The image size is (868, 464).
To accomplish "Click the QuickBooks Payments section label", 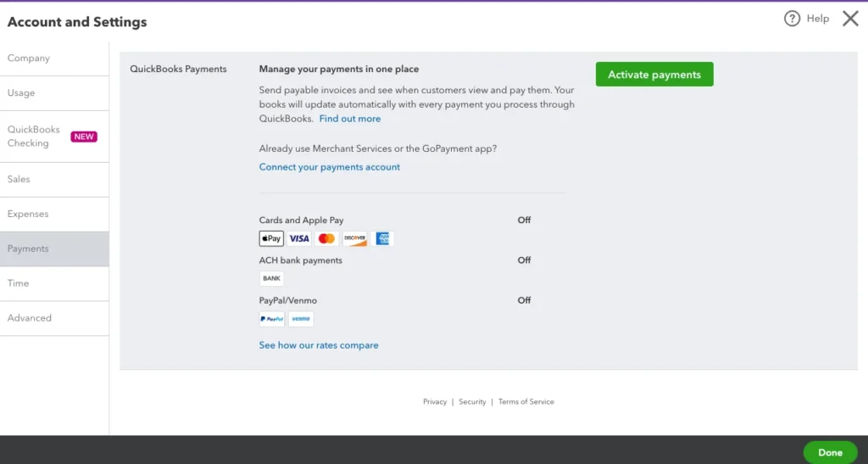I will 178,69.
